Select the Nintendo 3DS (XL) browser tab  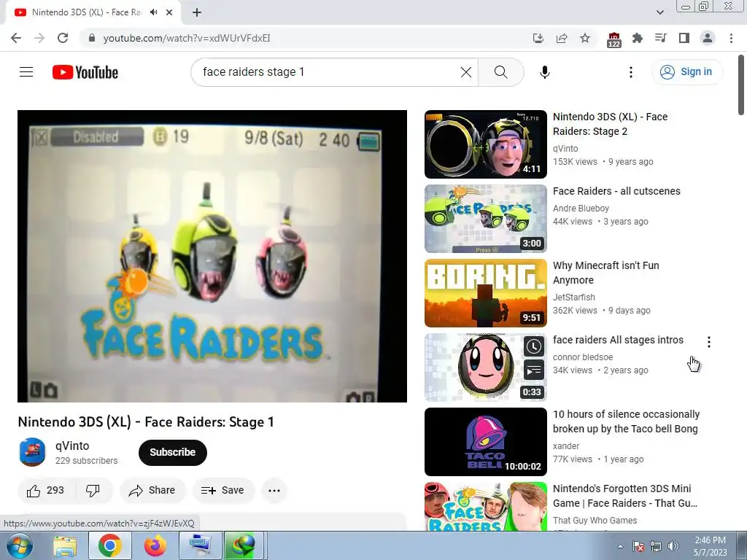[87, 12]
